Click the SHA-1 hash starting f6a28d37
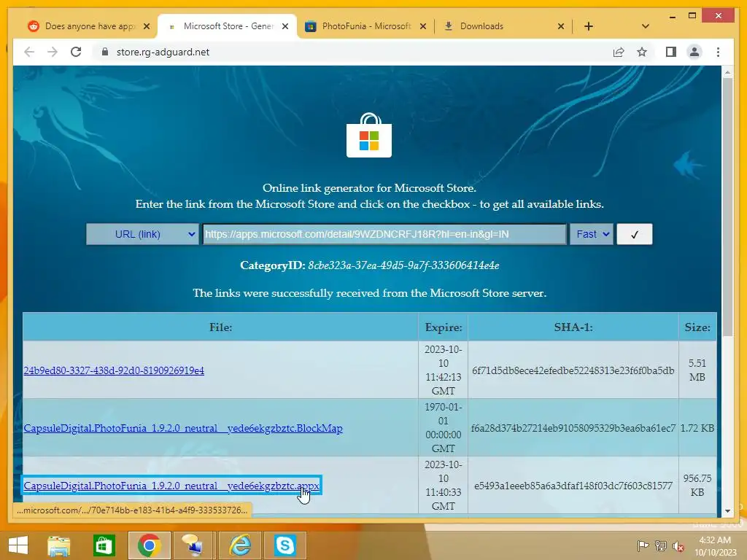This screenshot has width=747, height=560. [x=573, y=428]
